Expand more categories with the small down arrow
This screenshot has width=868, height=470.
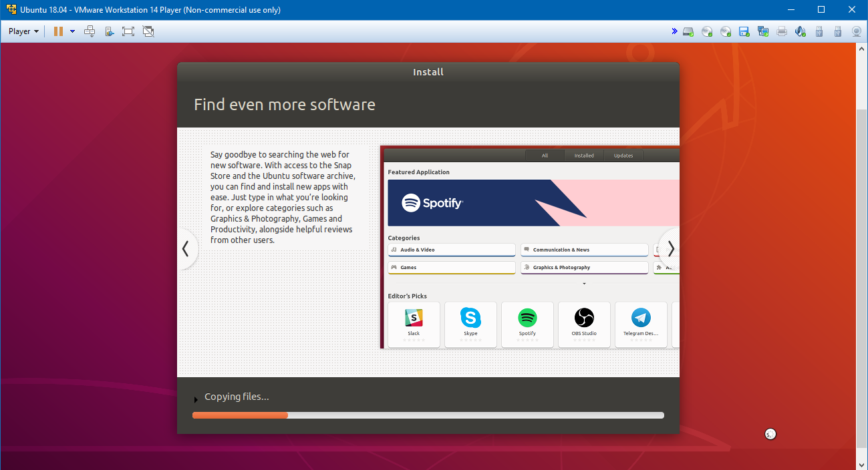pos(585,284)
